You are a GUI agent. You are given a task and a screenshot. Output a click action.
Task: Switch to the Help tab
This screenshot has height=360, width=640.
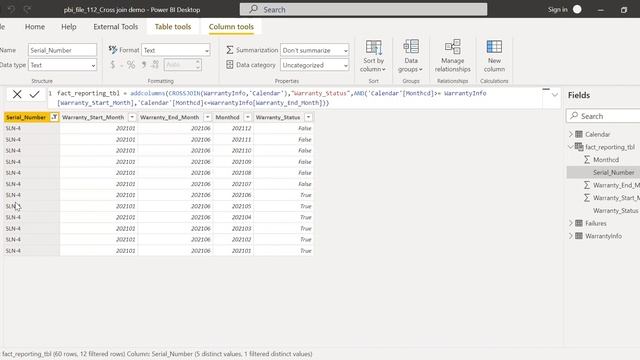click(x=69, y=27)
